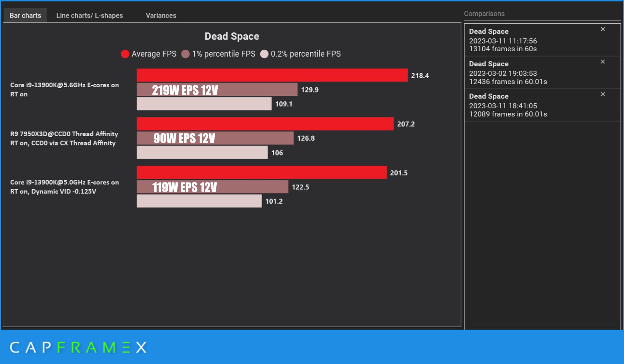Click the 218.4 average FPS bar
Screen dimensions: 624x364
click(x=272, y=75)
